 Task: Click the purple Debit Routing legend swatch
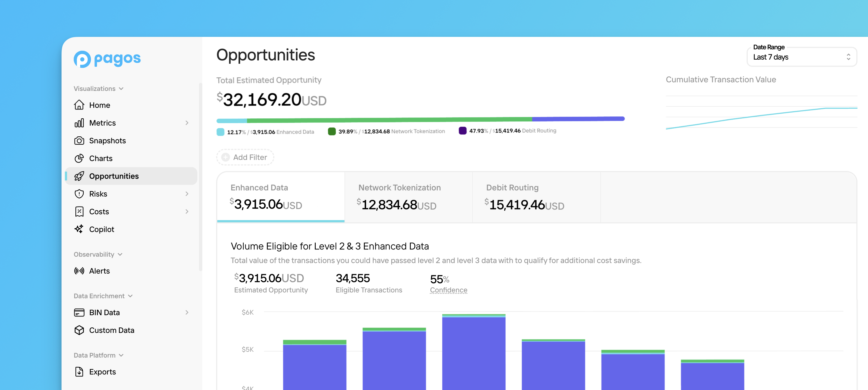coord(463,131)
